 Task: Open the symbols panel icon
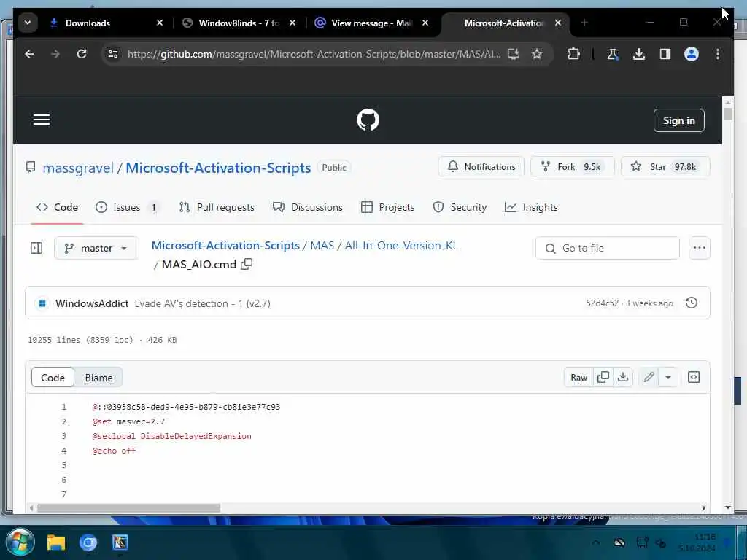[694, 377]
